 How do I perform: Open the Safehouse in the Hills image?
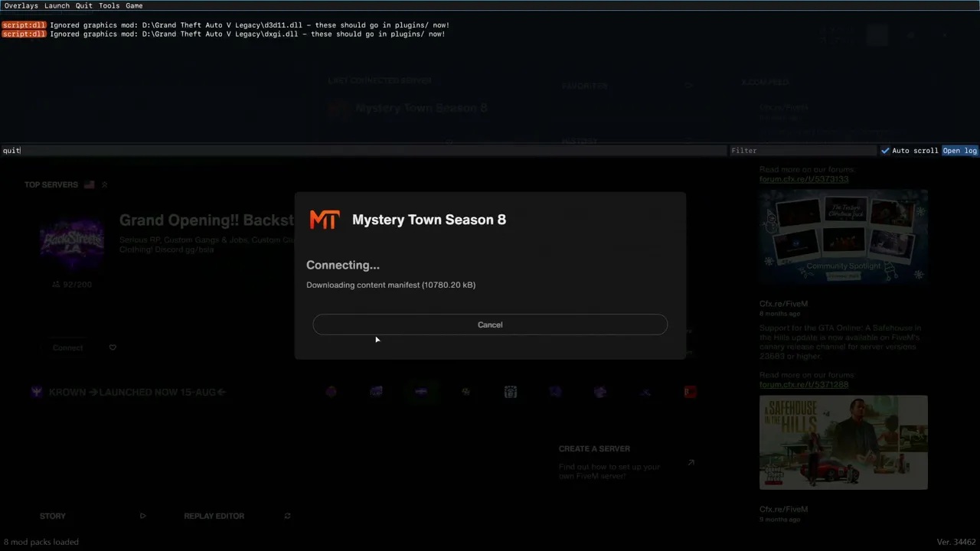(844, 442)
